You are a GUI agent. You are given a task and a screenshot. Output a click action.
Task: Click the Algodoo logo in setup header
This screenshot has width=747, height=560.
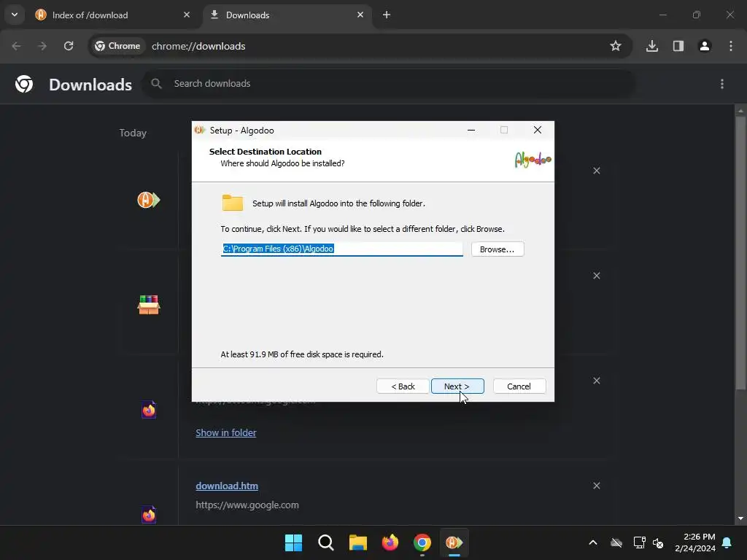(533, 160)
